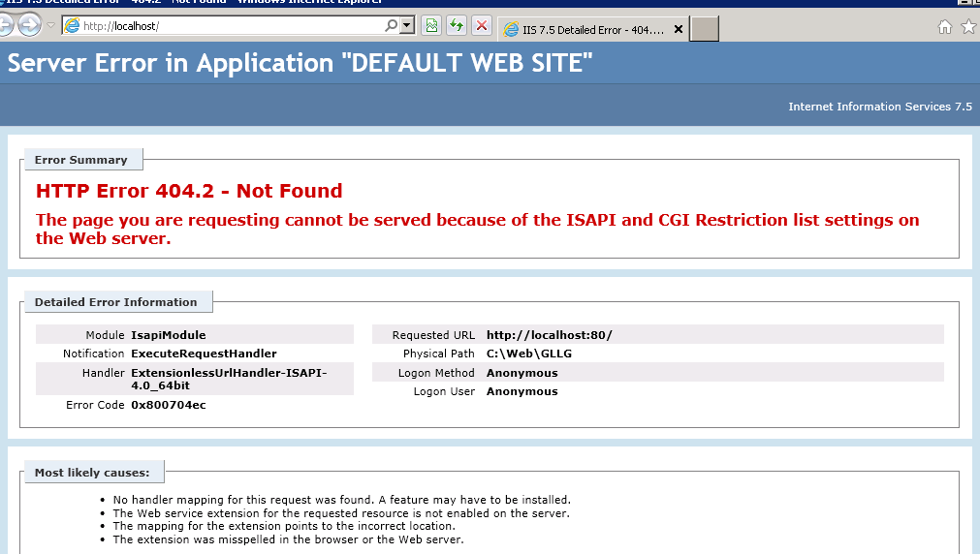This screenshot has height=554, width=980.
Task: Open the recent pages dropdown beside Forward
Action: [50, 25]
